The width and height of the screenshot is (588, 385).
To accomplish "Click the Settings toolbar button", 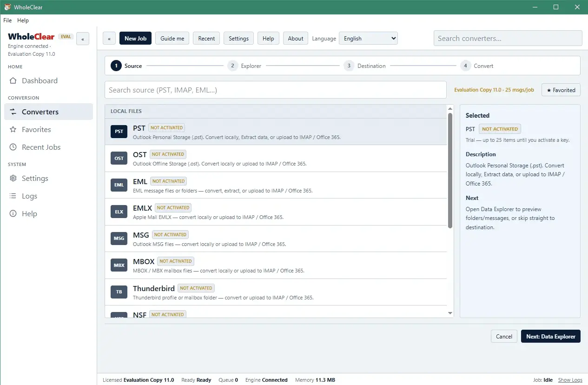I will click(x=239, y=39).
